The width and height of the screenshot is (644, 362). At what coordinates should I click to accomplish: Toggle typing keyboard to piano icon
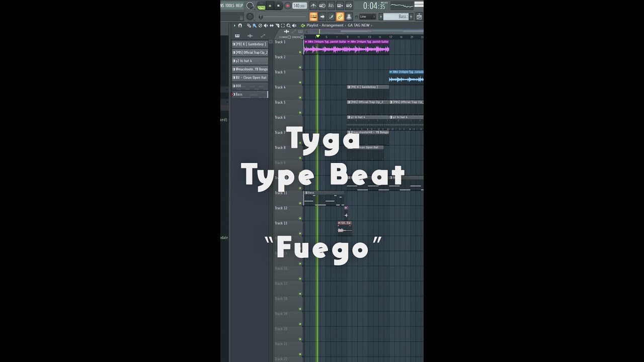tap(313, 17)
